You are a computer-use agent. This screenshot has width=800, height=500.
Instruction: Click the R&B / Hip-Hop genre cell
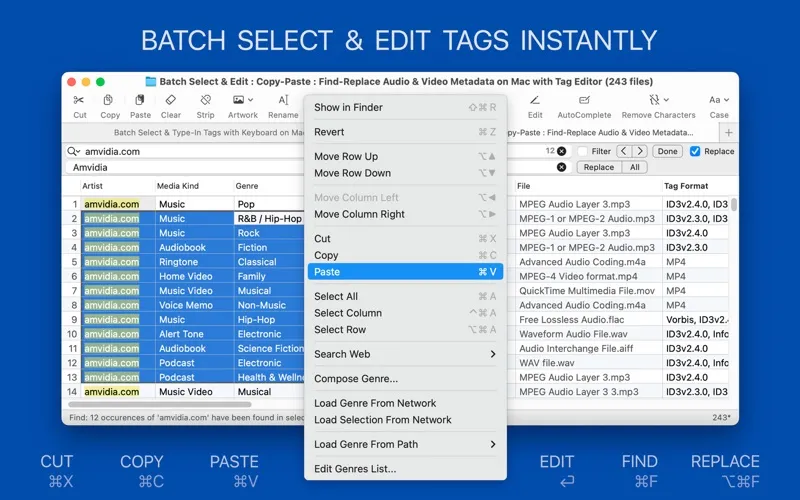click(269, 218)
